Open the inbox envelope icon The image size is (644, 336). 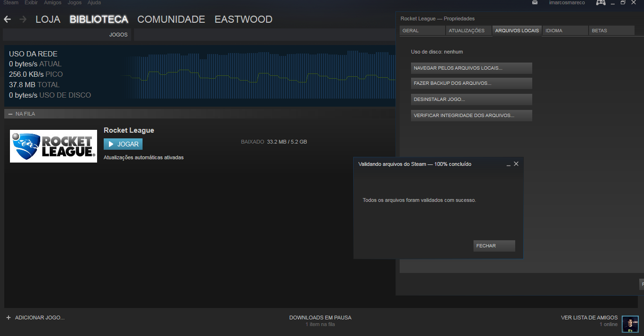(x=535, y=3)
